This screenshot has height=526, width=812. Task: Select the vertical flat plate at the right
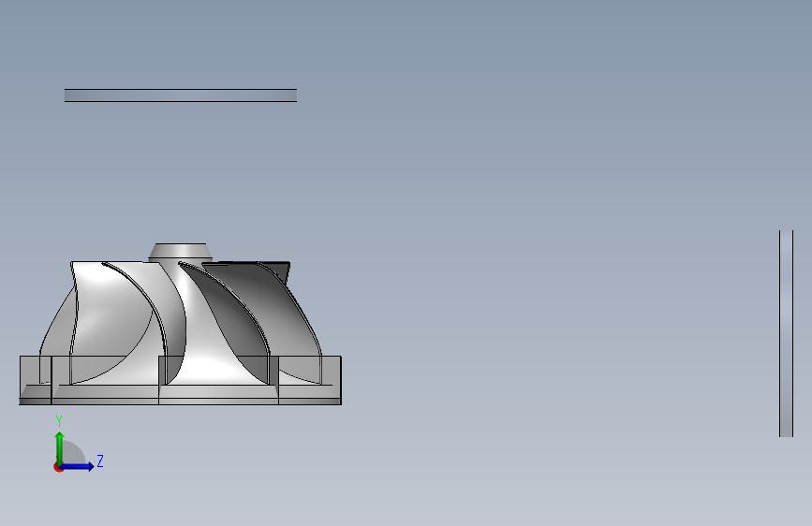[786, 334]
